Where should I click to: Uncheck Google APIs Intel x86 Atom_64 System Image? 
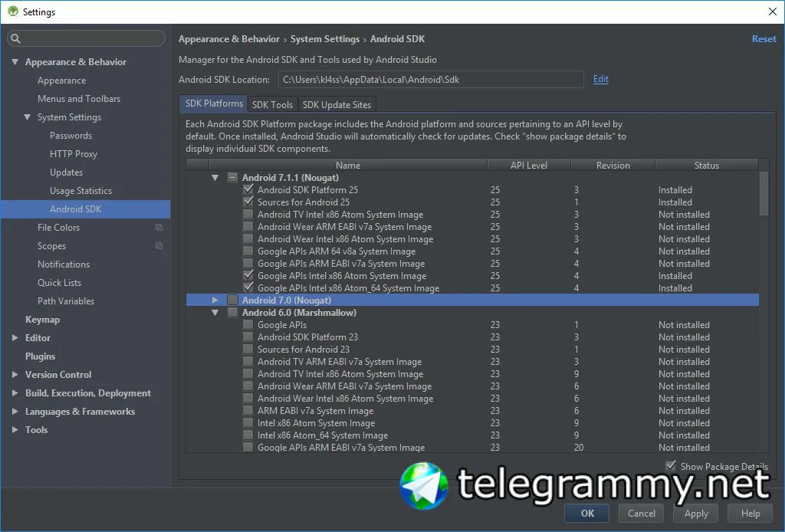[248, 287]
